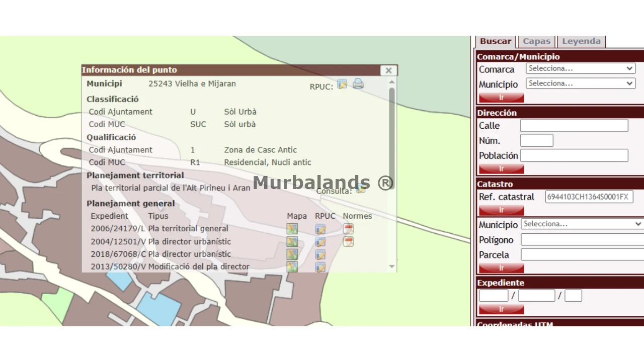This screenshot has width=644, height=362.
Task: Open the Consulta icon for Pla territorial parcial
Action: [x=361, y=189]
